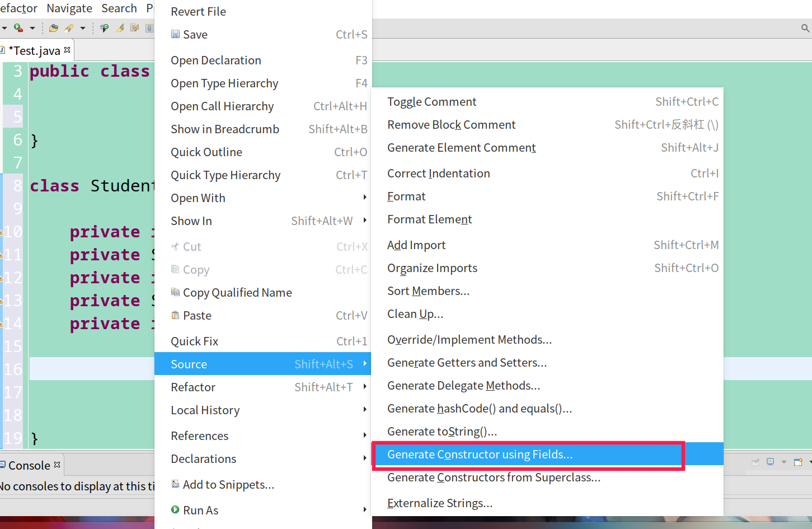Switch to the Console view tab

(30, 465)
